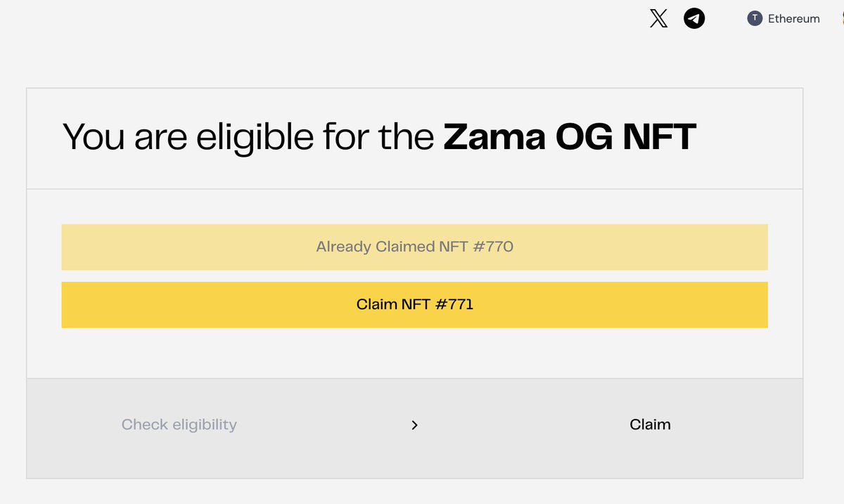Click the round T network avatar
Viewport: 844px width, 504px height.
755,19
